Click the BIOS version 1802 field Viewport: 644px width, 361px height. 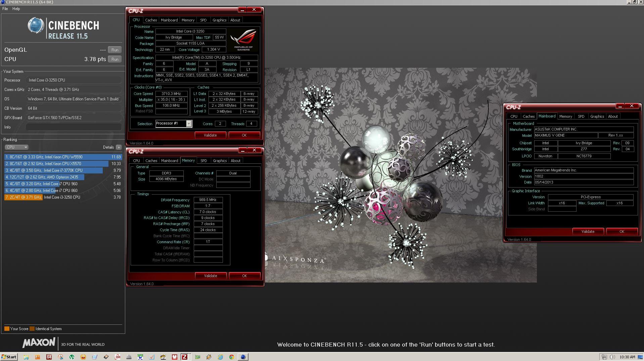[x=584, y=176]
